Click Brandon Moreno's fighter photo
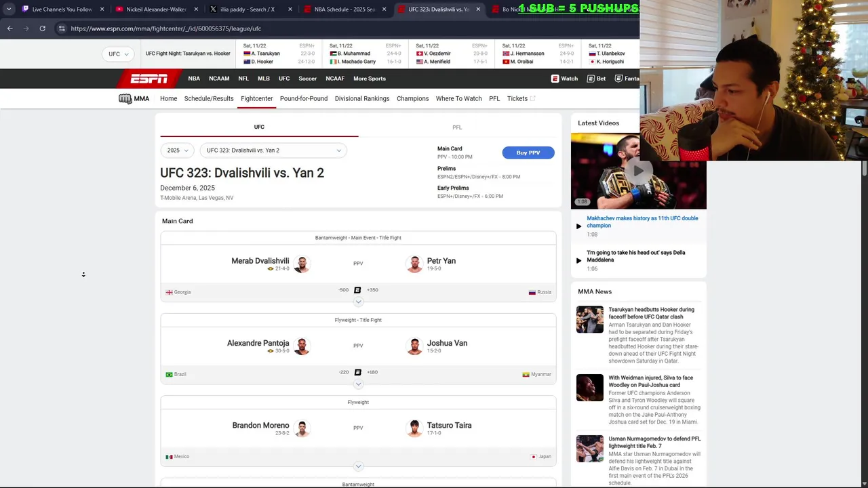The image size is (868, 488). 302,428
